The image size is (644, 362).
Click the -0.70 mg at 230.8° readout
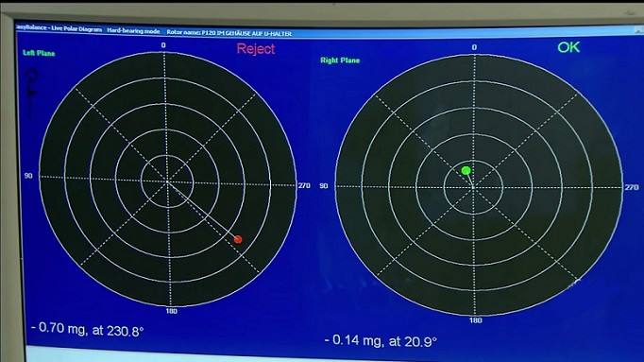(x=88, y=330)
